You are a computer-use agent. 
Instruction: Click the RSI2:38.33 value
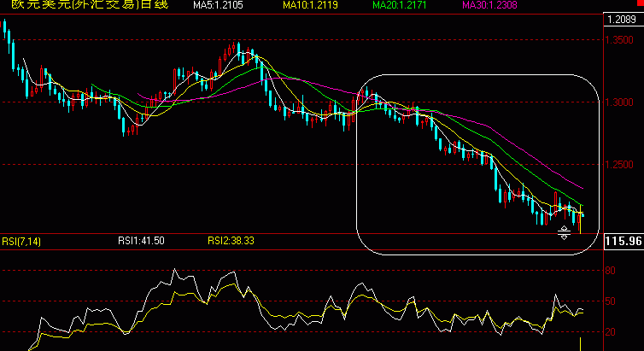point(231,241)
